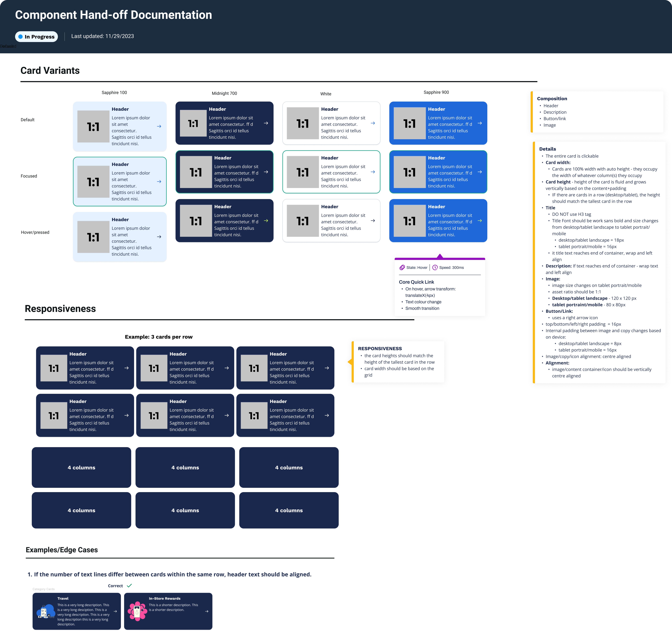Select the Midnight 700 focused card
The image size is (672, 640).
(225, 172)
